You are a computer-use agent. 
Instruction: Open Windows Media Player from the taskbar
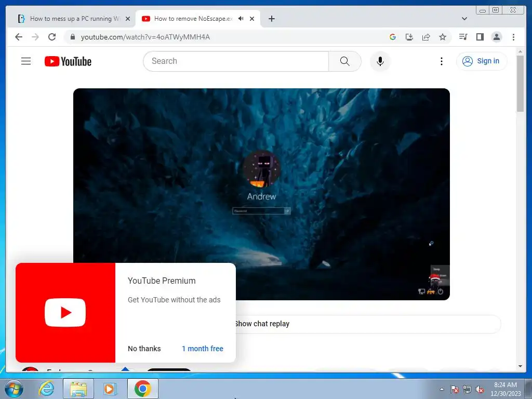(110, 389)
